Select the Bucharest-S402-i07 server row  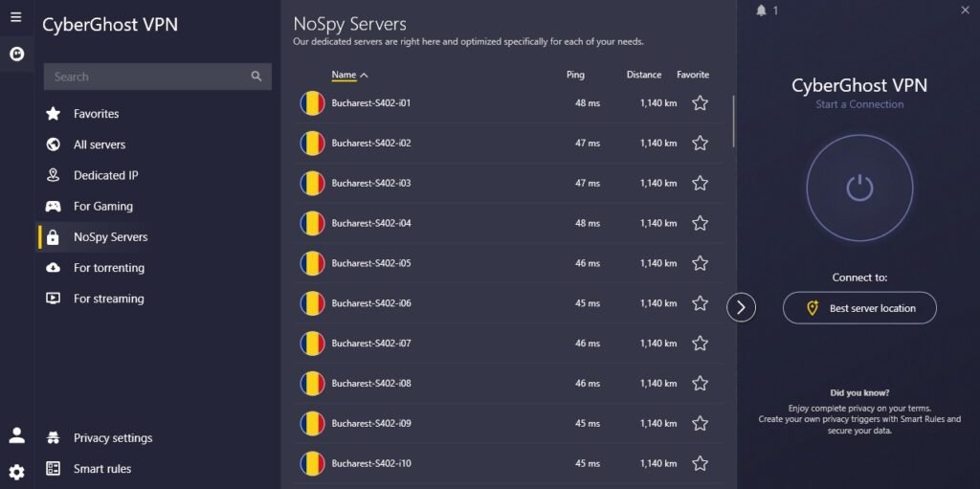pos(509,344)
